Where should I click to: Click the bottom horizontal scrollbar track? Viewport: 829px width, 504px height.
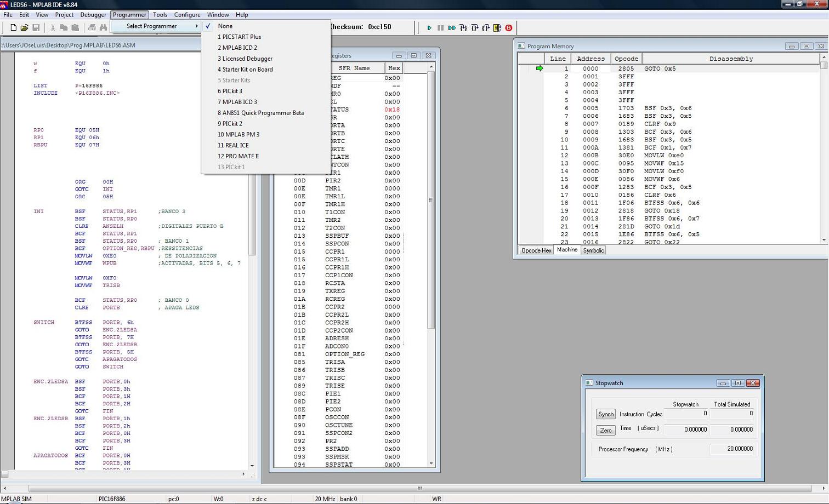(x=419, y=488)
